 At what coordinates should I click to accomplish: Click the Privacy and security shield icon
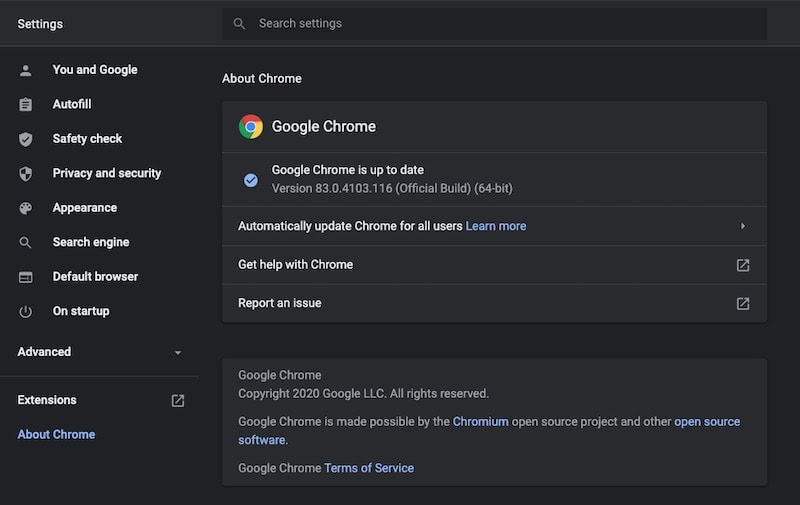[26, 174]
